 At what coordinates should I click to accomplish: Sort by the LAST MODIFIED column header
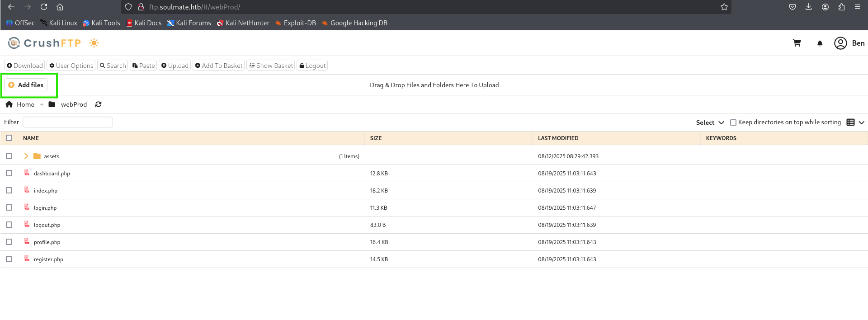coord(558,138)
